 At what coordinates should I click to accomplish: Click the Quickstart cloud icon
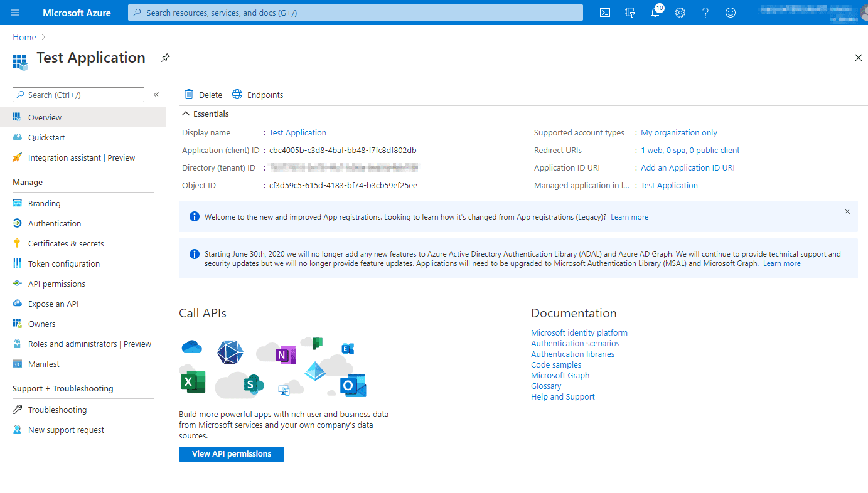click(x=17, y=137)
